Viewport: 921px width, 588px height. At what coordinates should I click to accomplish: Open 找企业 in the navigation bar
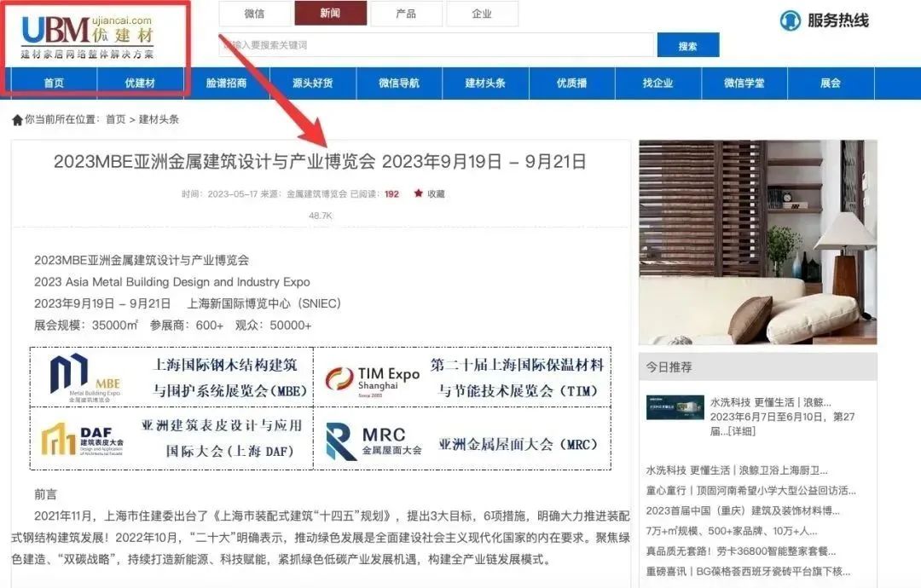pyautogui.click(x=657, y=84)
